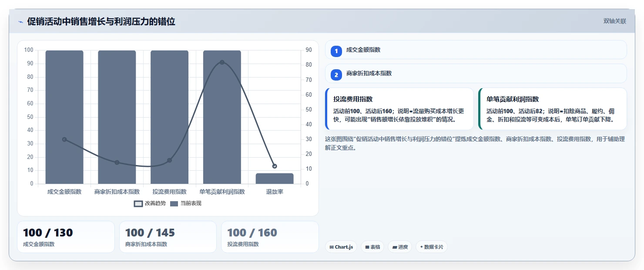This screenshot has height=270, width=644.
Task: Select the 商家折扣成本指数 bar in chart
Action: point(117,117)
